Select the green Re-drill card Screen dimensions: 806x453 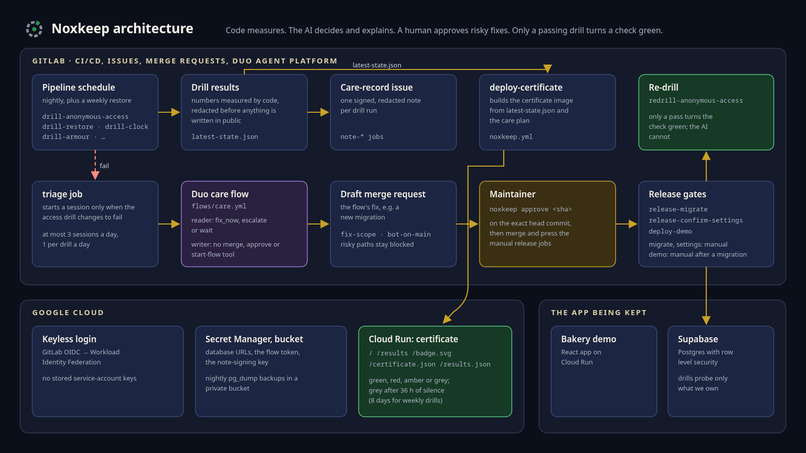click(706, 112)
